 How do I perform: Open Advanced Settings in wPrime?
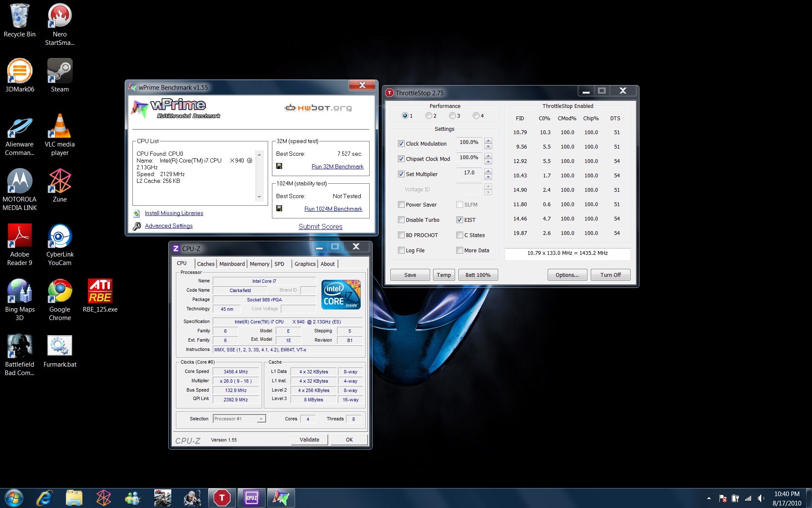click(x=169, y=226)
